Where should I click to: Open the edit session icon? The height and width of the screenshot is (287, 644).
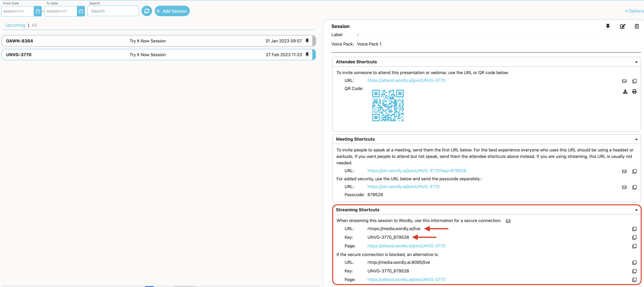[x=623, y=26]
